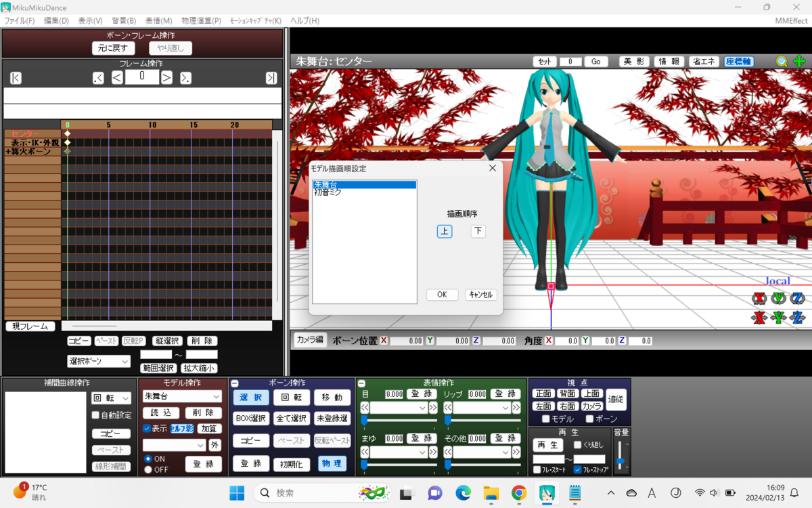The width and height of the screenshot is (812, 508).
Task: Open the 回転 interpolation dropdown
Action: pos(112,398)
